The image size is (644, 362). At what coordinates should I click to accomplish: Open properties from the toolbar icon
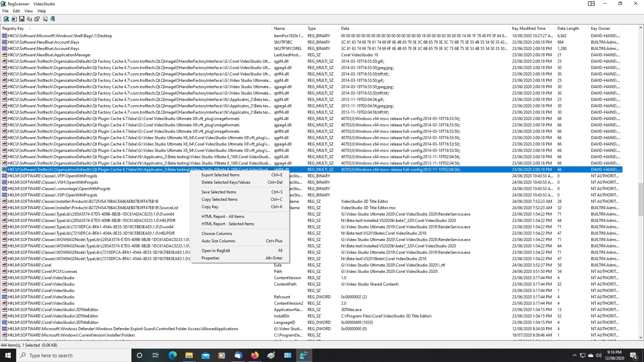[37, 19]
